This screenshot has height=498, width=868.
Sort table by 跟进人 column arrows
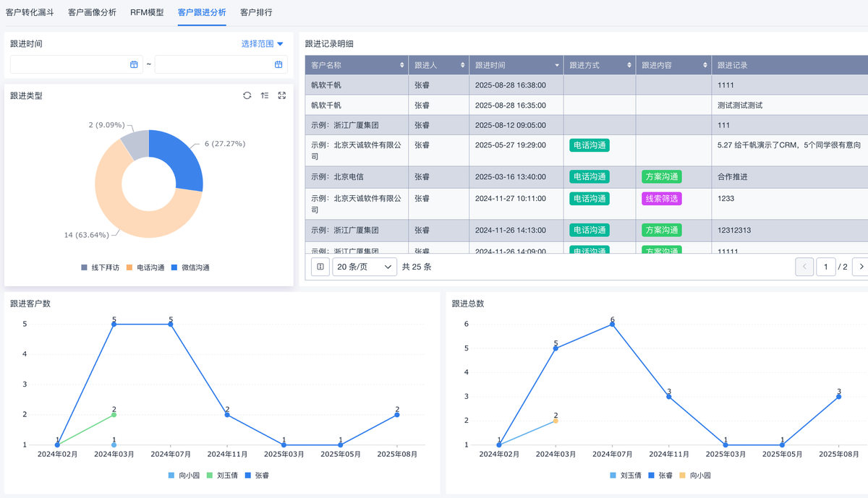tap(463, 65)
